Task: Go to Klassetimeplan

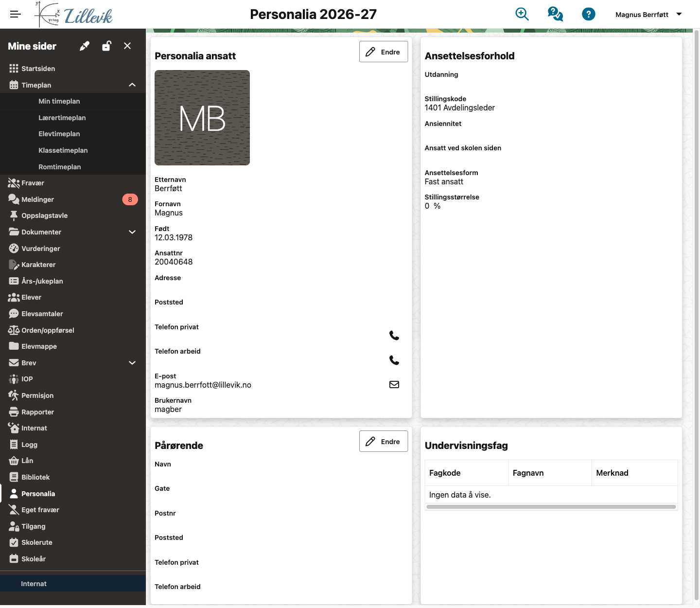Action: click(x=73, y=150)
